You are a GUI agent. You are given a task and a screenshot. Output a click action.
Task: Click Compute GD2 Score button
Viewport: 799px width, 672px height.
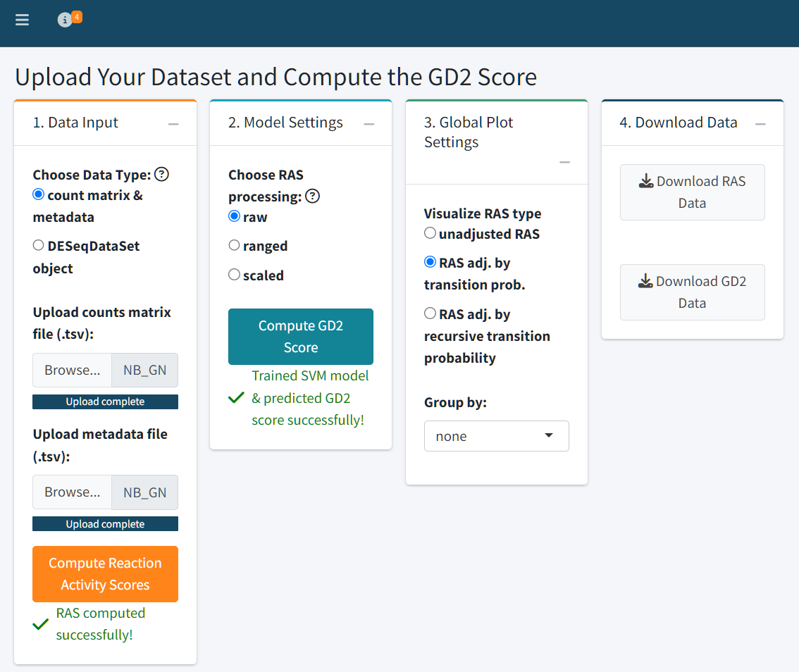pyautogui.click(x=301, y=336)
